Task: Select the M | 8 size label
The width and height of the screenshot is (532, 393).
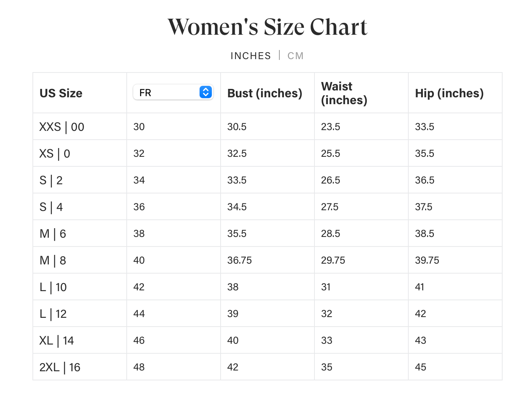Action: 53,260
